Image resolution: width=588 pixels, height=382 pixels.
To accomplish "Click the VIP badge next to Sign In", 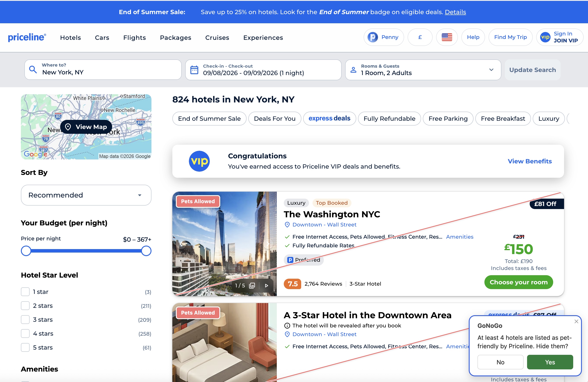I will (545, 37).
